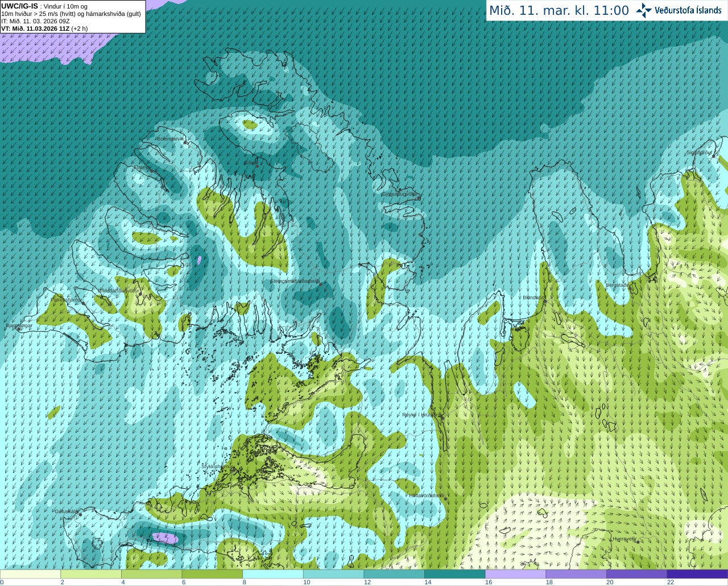Click the Blönduós station label
The image size is (728, 586).
[x=533, y=298]
